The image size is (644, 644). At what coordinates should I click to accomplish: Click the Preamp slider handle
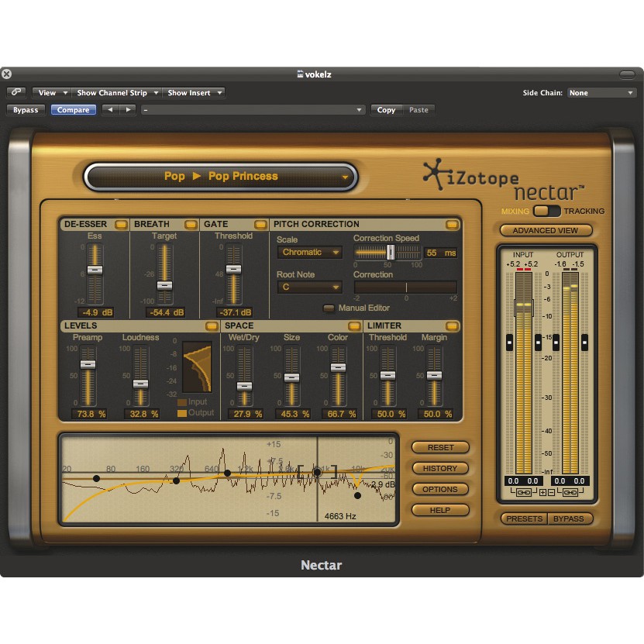(x=88, y=364)
